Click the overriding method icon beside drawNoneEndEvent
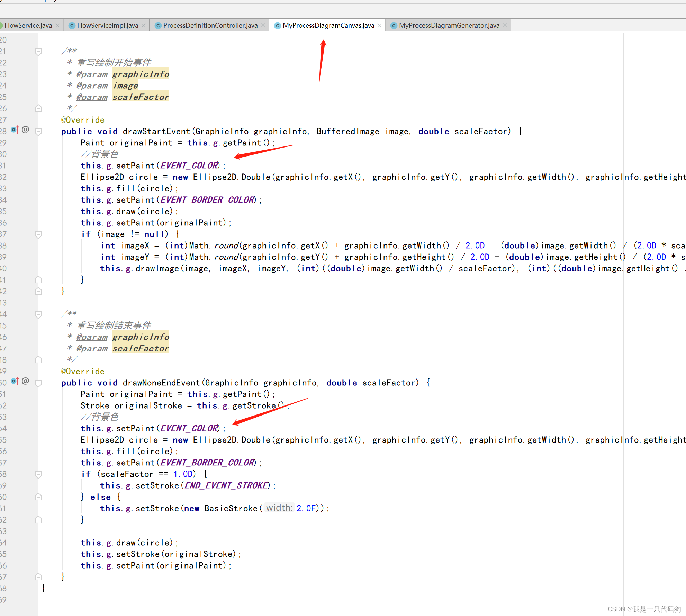 [x=14, y=381]
